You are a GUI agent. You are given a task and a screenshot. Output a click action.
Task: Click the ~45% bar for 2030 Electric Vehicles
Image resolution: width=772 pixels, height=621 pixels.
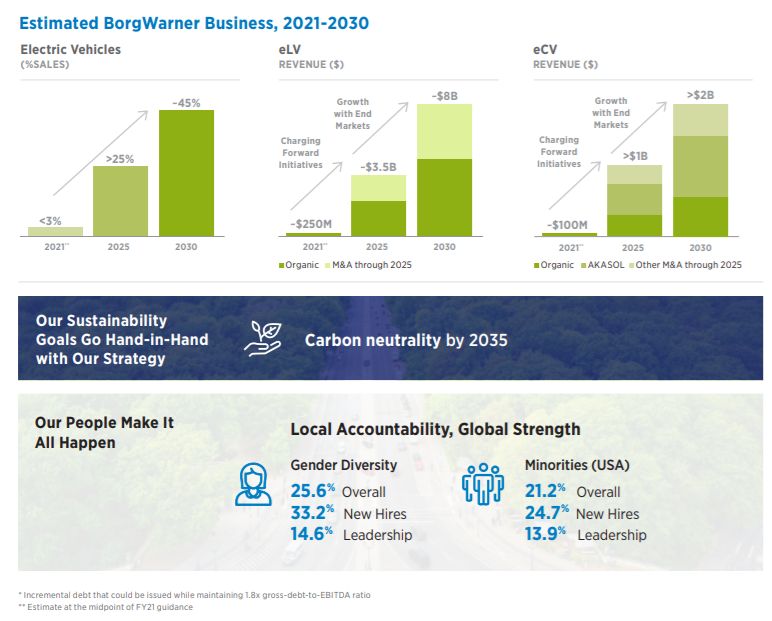coord(186,172)
